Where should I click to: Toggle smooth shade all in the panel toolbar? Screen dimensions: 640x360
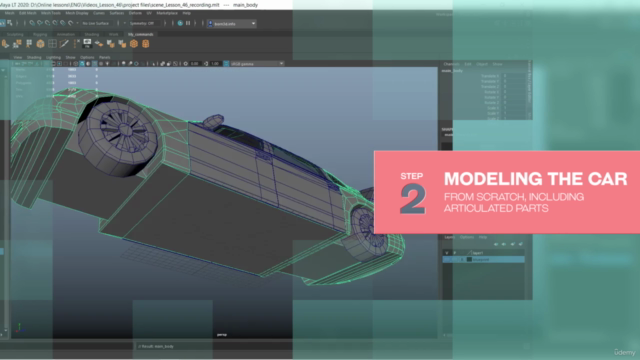82,64
